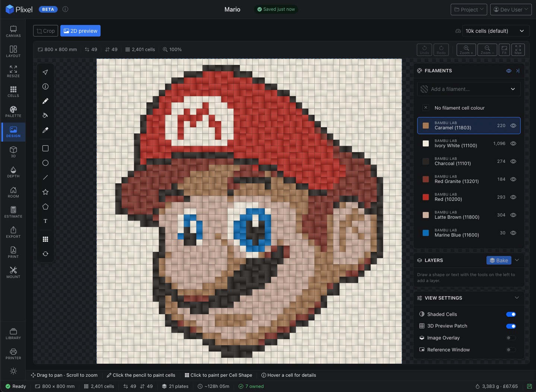Screen dimensions: 536x392
Task: Open the 10k cells (default) dropdown
Action: pyautogui.click(x=495, y=31)
